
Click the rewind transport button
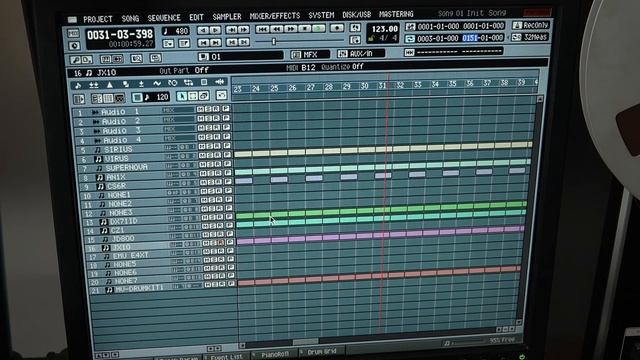tap(276, 29)
